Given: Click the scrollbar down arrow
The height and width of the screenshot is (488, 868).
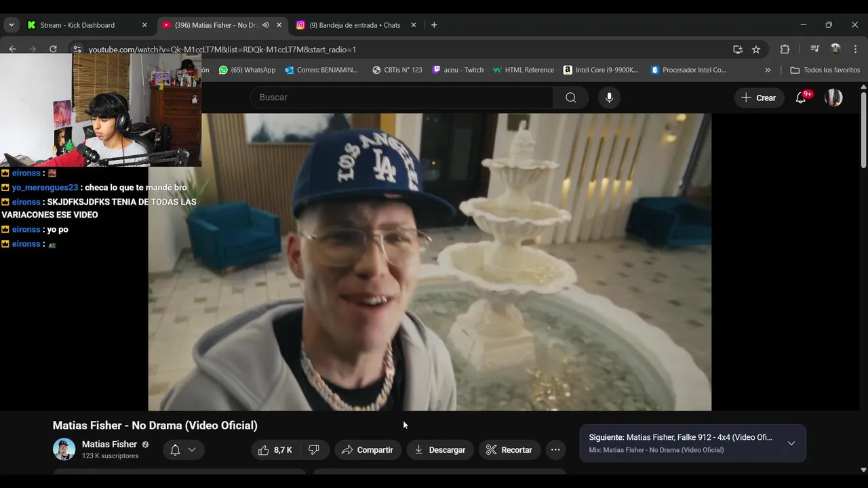Looking at the screenshot, I should coord(863,470).
